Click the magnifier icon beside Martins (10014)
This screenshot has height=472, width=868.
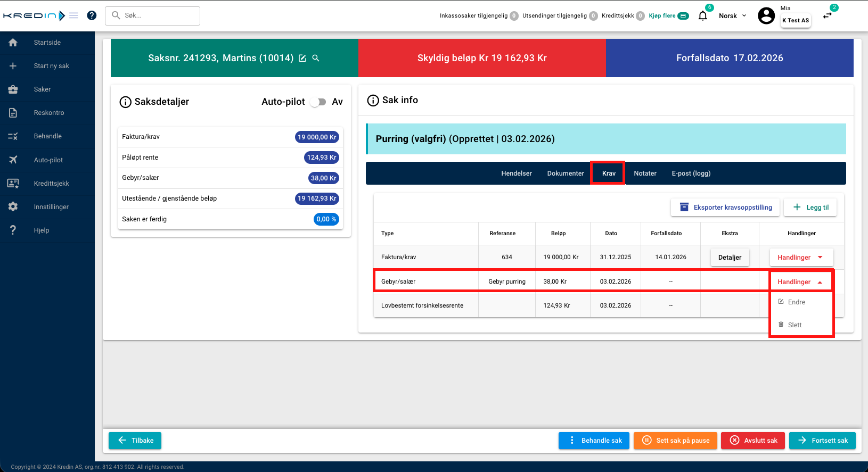click(316, 59)
